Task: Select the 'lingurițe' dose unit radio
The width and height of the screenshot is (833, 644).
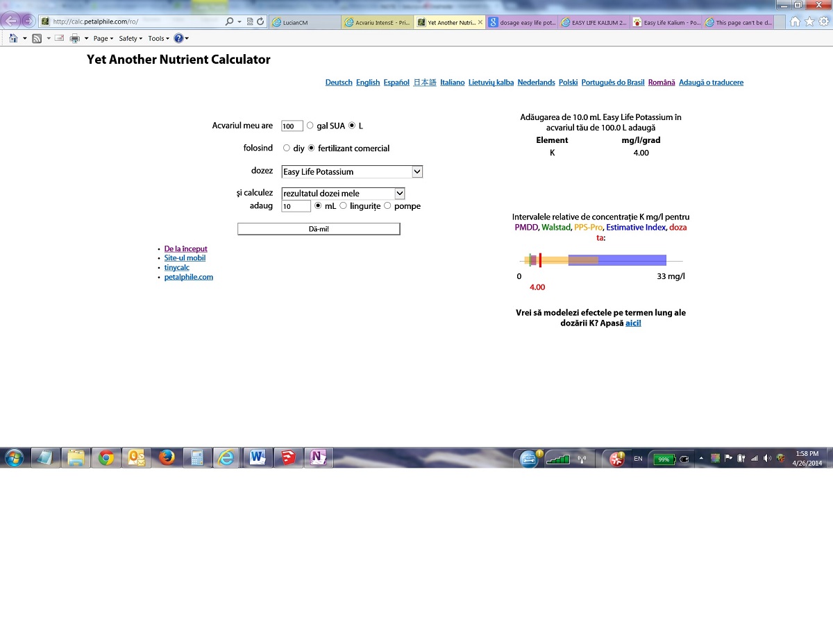Action: click(x=343, y=205)
